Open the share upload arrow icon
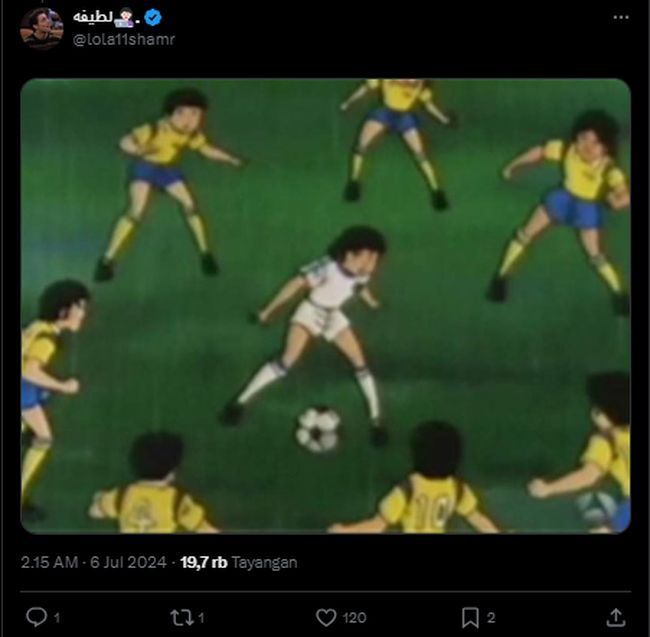Image resolution: width=650 pixels, height=637 pixels. (616, 617)
